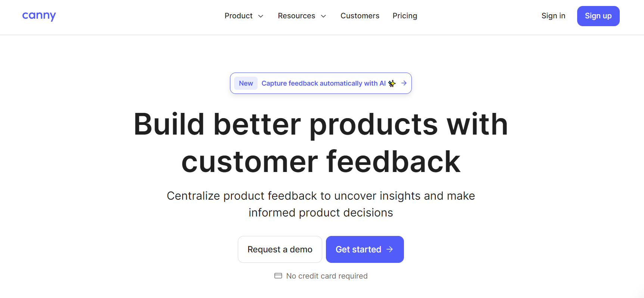Click the canny logo
The image size is (644, 298).
point(39,16)
